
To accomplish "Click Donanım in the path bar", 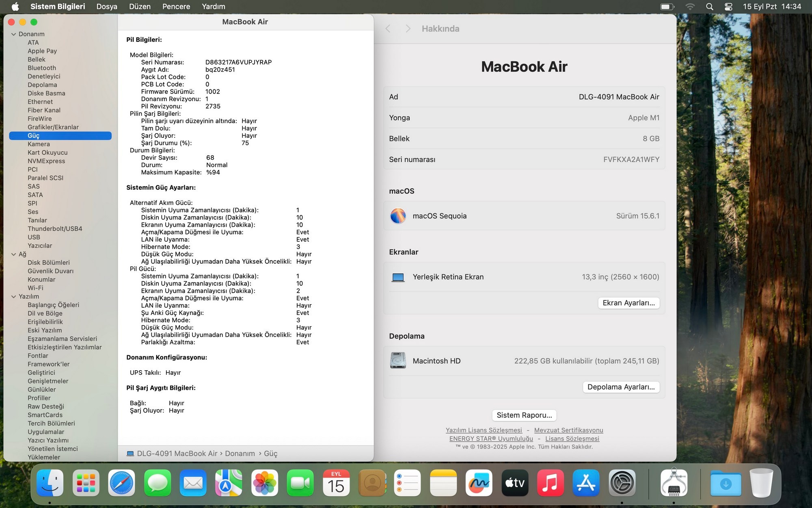I will click(x=240, y=454).
